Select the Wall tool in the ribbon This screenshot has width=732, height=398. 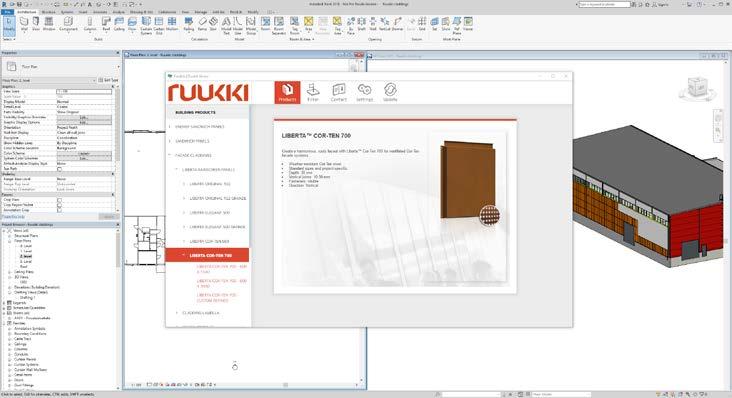(x=24, y=24)
